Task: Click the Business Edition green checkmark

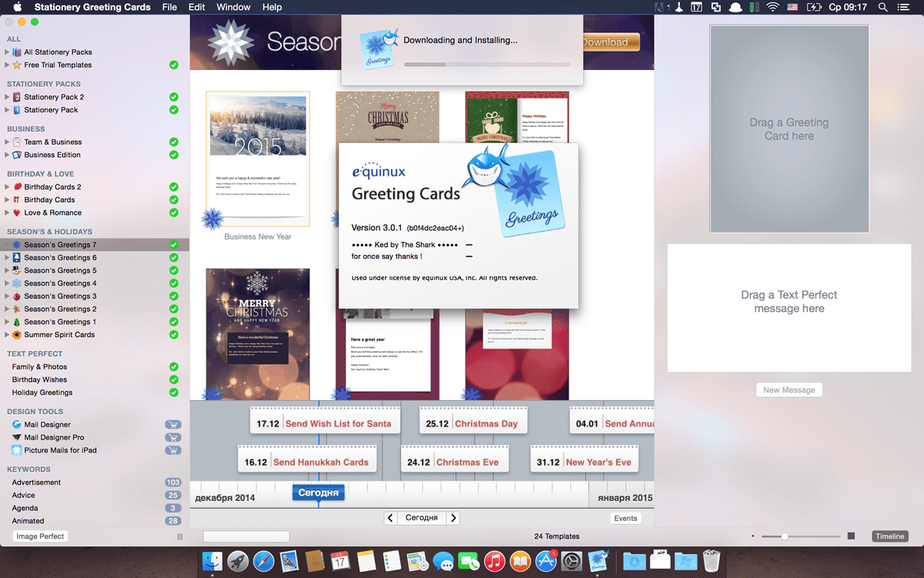Action: click(174, 155)
